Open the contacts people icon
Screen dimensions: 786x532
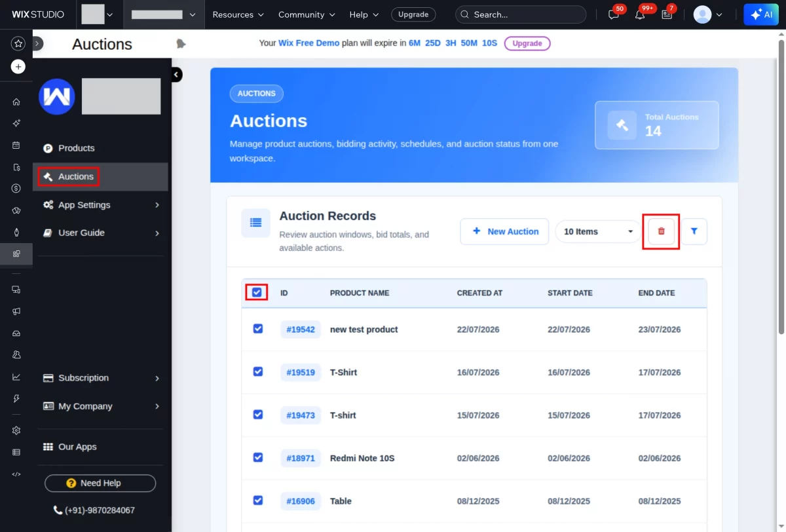(16, 354)
